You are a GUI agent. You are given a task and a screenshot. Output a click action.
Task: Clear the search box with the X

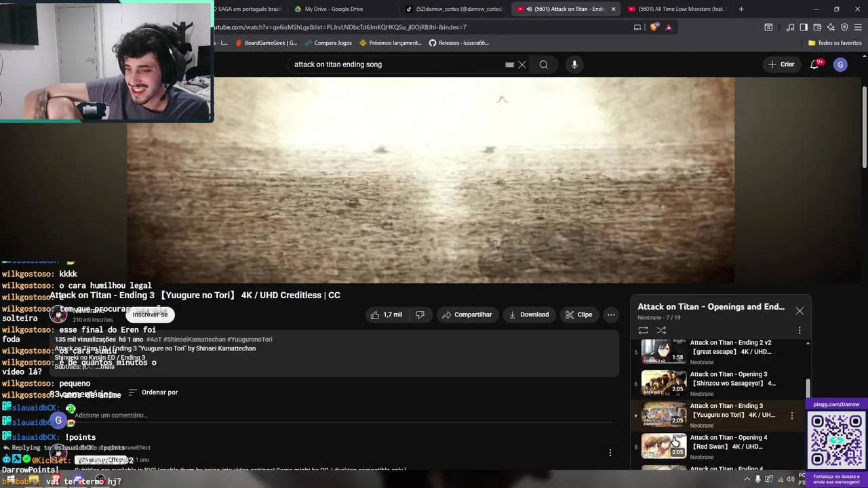pos(522,64)
